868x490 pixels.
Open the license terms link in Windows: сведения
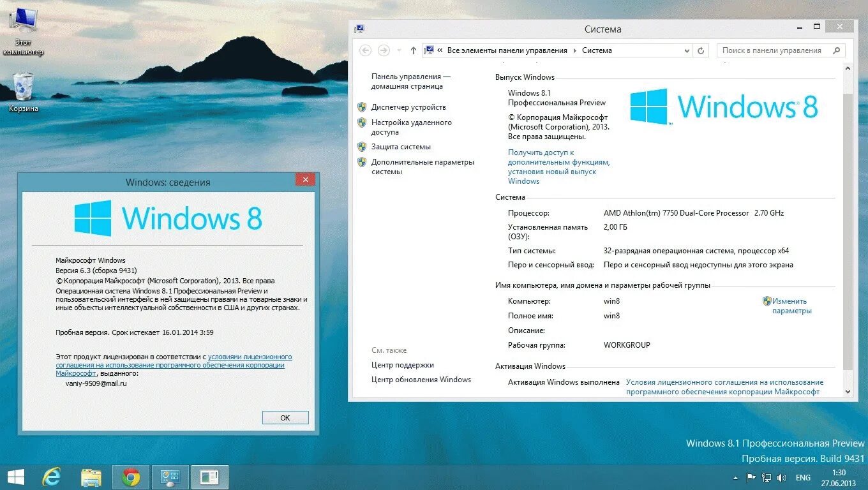click(x=174, y=365)
